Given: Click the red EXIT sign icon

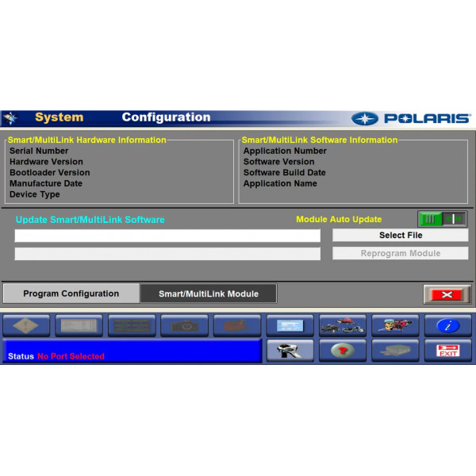Looking at the screenshot, I should pos(448,351).
